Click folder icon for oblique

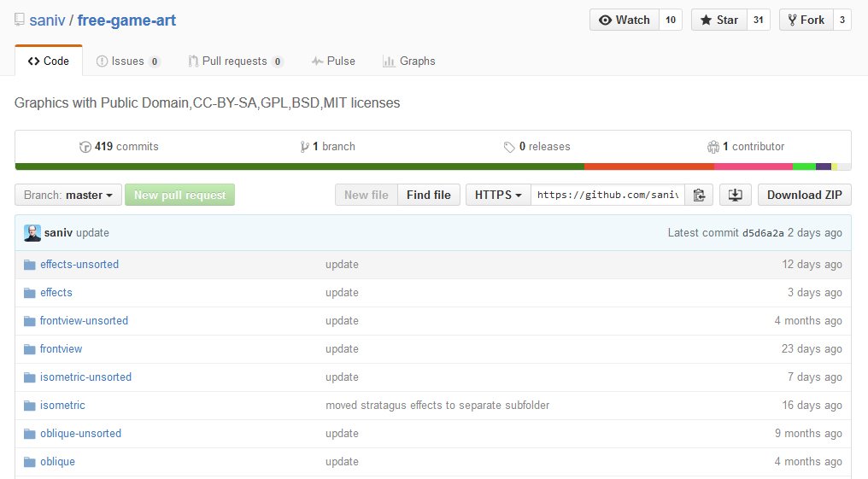point(30,463)
